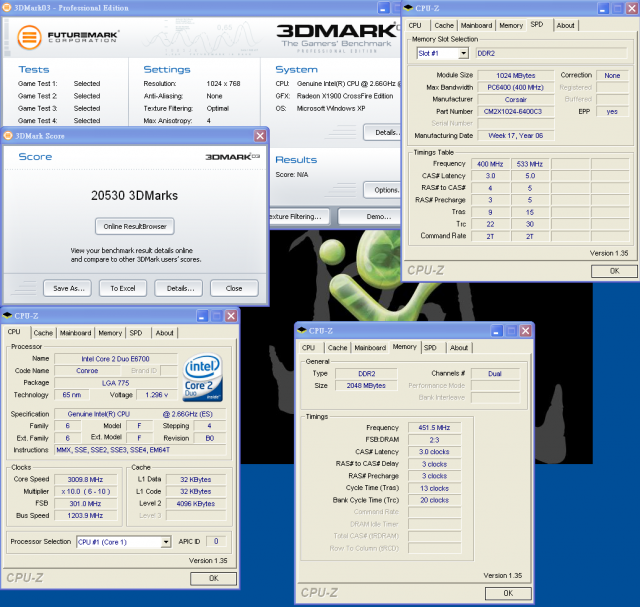Minimize the CPU-Z Memory window

pyautogui.click(x=496, y=330)
